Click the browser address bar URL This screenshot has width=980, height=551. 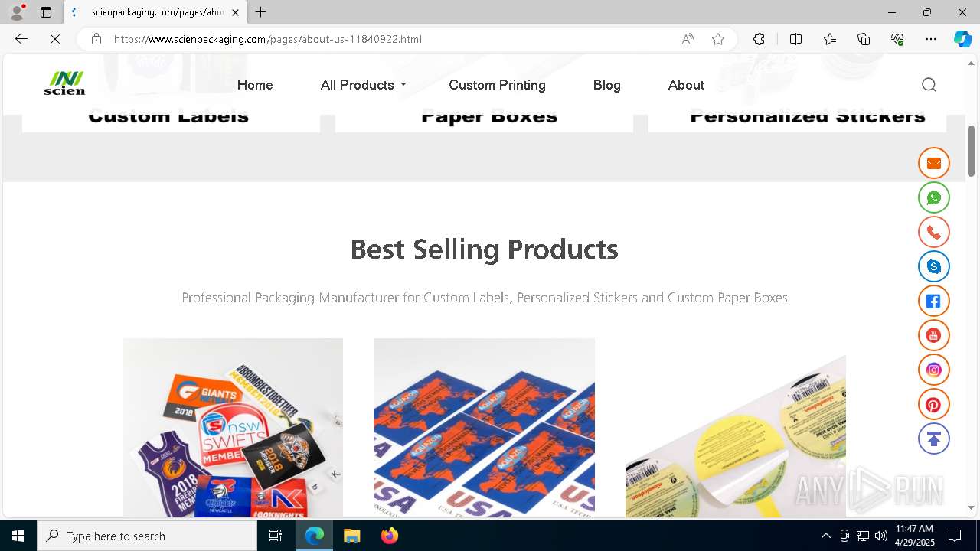pyautogui.click(x=268, y=39)
